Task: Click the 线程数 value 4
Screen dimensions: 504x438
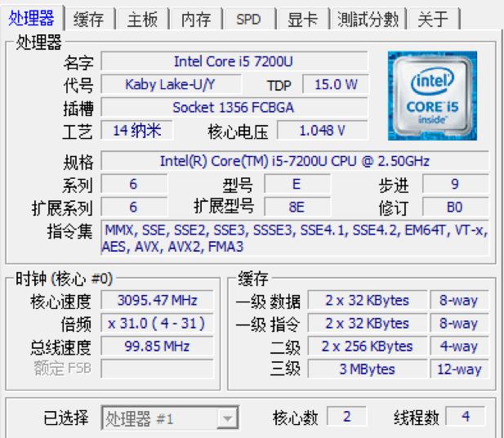Action: (466, 416)
